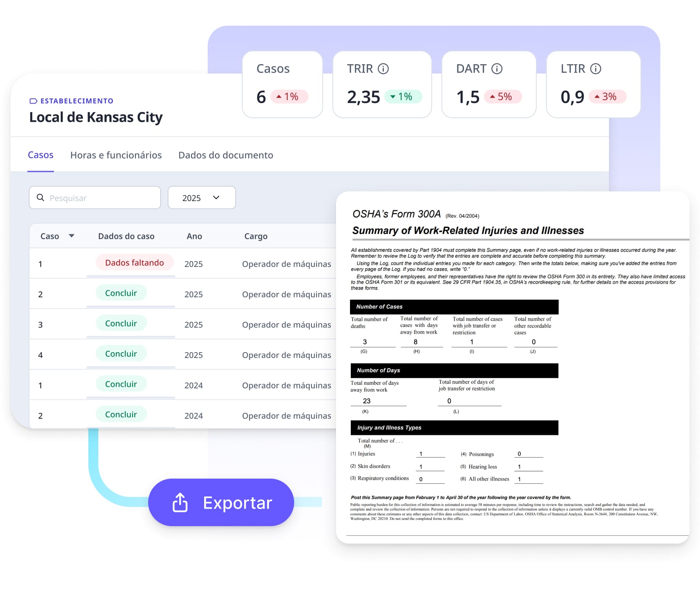This screenshot has width=700, height=593.
Task: Click the TRIR info icon
Action: click(383, 69)
